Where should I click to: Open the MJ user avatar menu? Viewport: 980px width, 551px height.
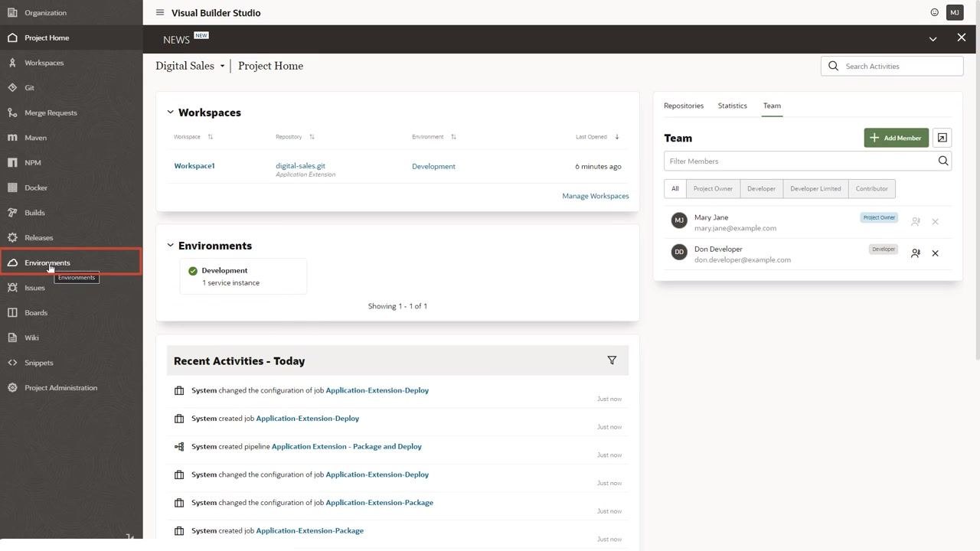pyautogui.click(x=955, y=12)
